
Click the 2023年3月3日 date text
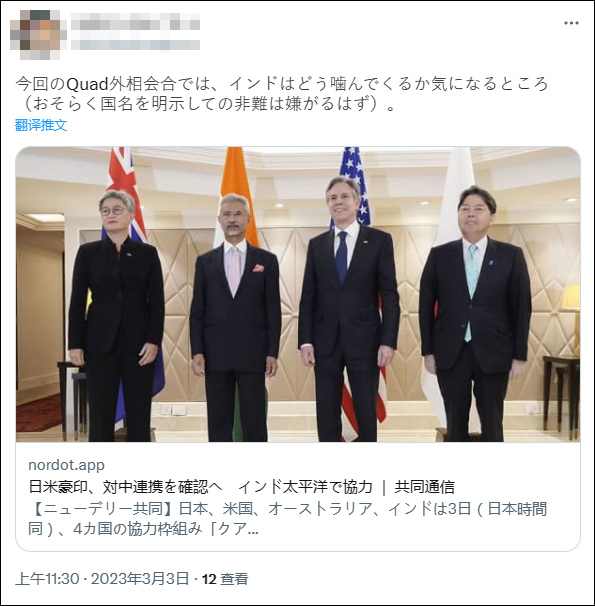pyautogui.click(x=140, y=579)
